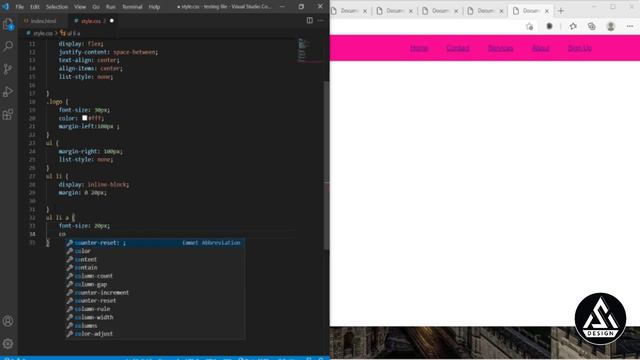This screenshot has height=360, width=640.
Task: Open the Run menu
Action: point(111,7)
